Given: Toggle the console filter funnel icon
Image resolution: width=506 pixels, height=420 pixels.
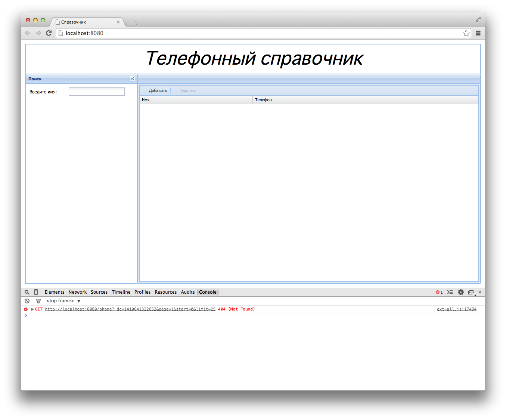Looking at the screenshot, I should tap(38, 301).
